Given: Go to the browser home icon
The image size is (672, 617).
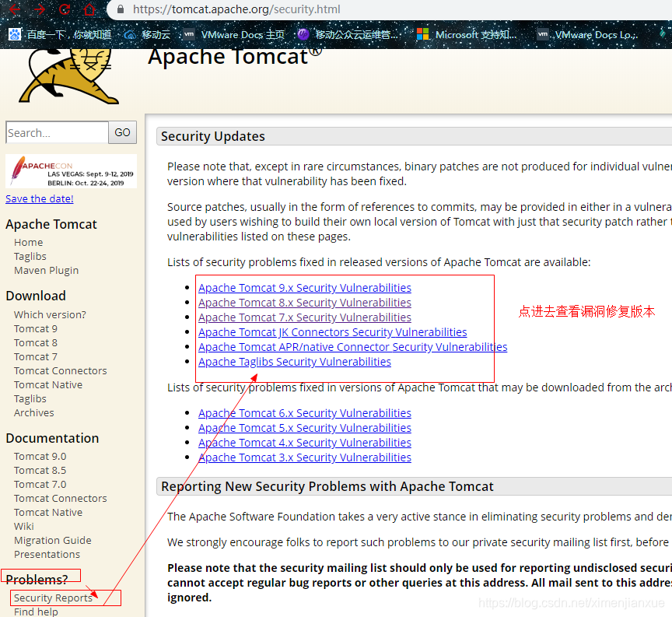Looking at the screenshot, I should 89,9.
